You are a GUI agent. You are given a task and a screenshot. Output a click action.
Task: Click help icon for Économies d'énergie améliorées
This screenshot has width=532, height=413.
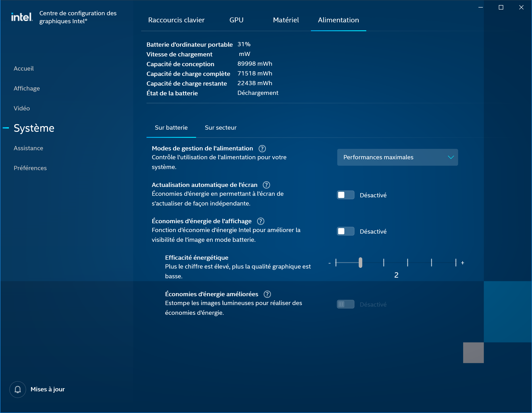(x=267, y=294)
